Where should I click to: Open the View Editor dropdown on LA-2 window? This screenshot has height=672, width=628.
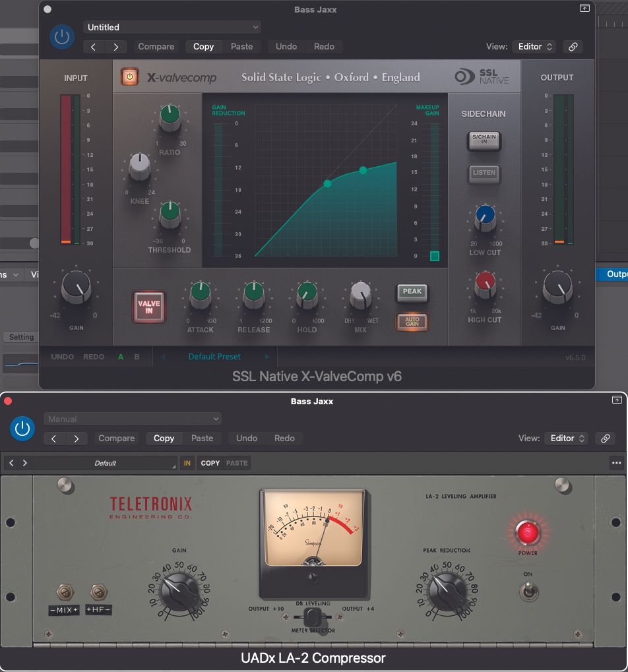point(565,437)
